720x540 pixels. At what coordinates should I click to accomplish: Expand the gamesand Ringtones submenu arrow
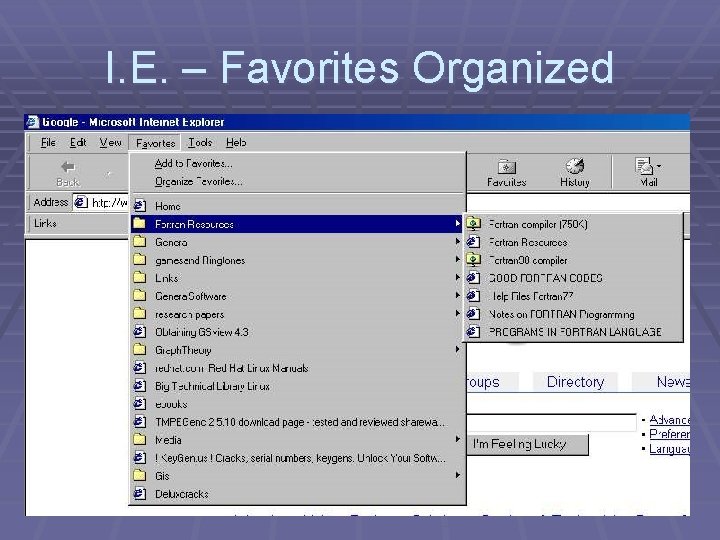tap(457, 259)
